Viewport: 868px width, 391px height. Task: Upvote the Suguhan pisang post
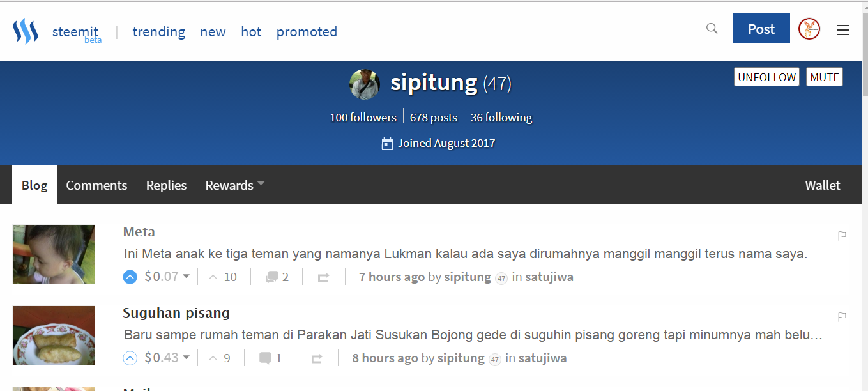(130, 358)
